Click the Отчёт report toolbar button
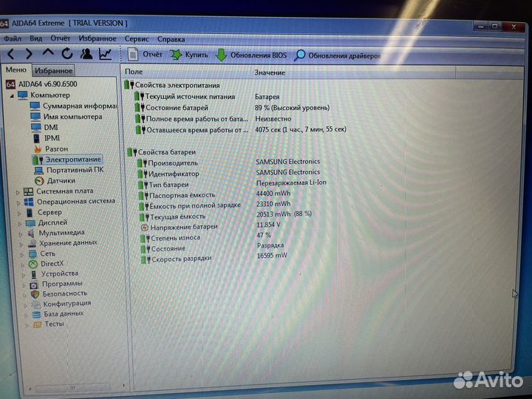This screenshot has height=399, width=532. coord(145,54)
